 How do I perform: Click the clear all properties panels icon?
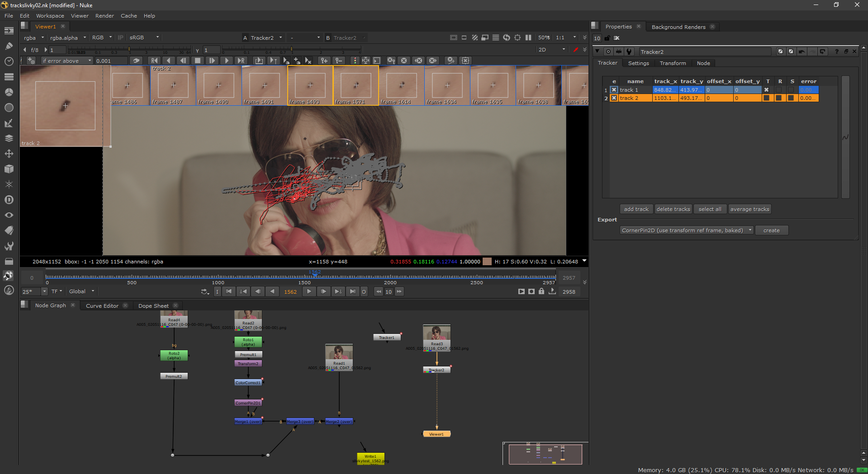(617, 38)
